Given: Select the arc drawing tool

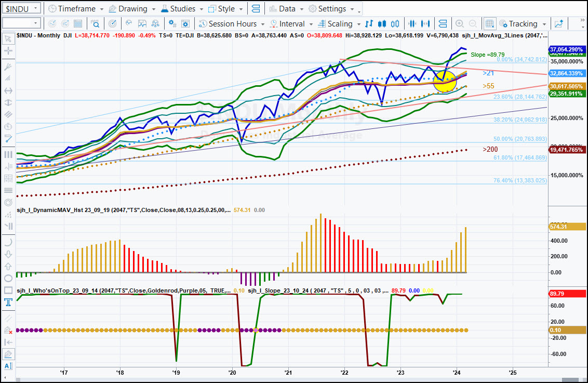Looking at the screenshot, I should click(8, 242).
